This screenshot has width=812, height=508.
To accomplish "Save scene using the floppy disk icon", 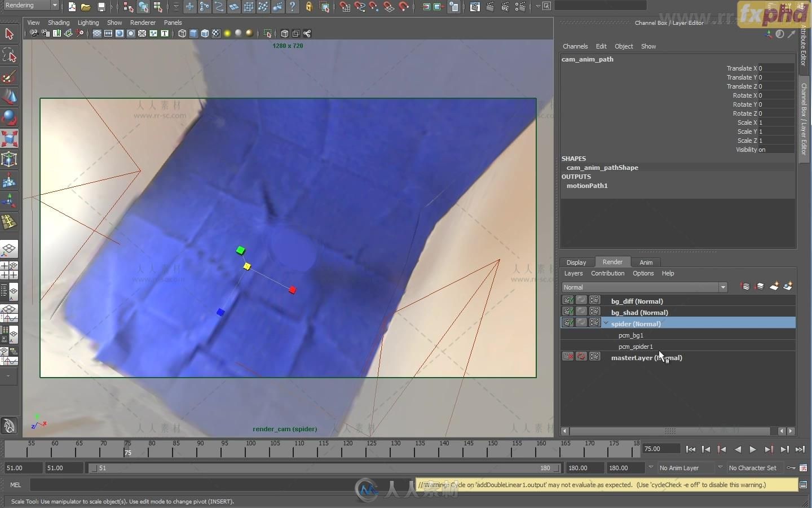I will pyautogui.click(x=101, y=7).
